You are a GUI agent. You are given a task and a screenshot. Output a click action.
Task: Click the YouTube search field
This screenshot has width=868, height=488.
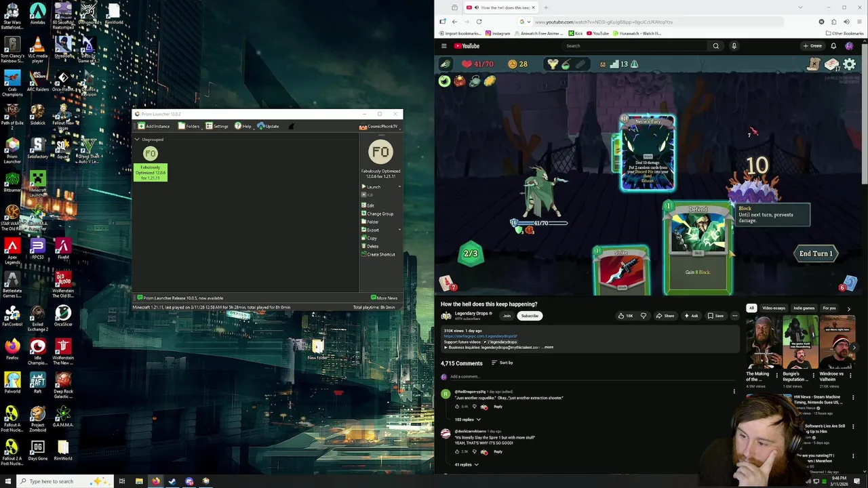[634, 46]
